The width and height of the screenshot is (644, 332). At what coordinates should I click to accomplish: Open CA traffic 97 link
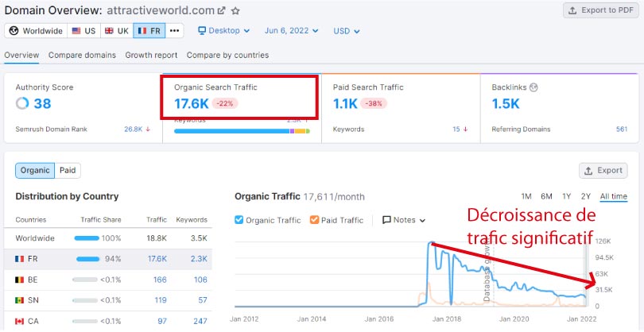click(162, 321)
